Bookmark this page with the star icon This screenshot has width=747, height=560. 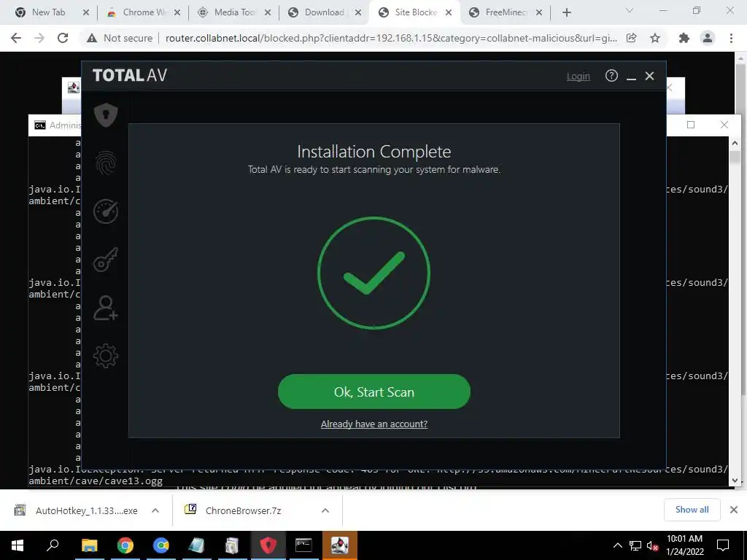point(655,38)
